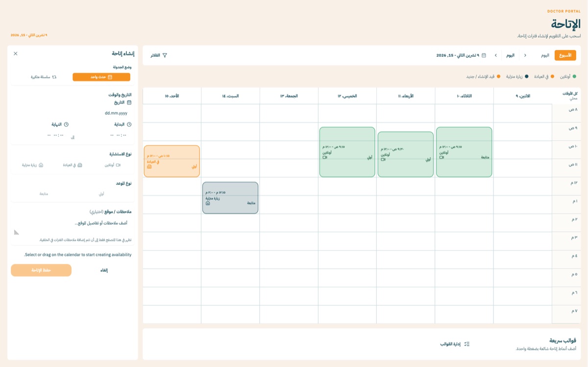
Task: Select the حدث واحد single event mode
Action: pyautogui.click(x=101, y=77)
